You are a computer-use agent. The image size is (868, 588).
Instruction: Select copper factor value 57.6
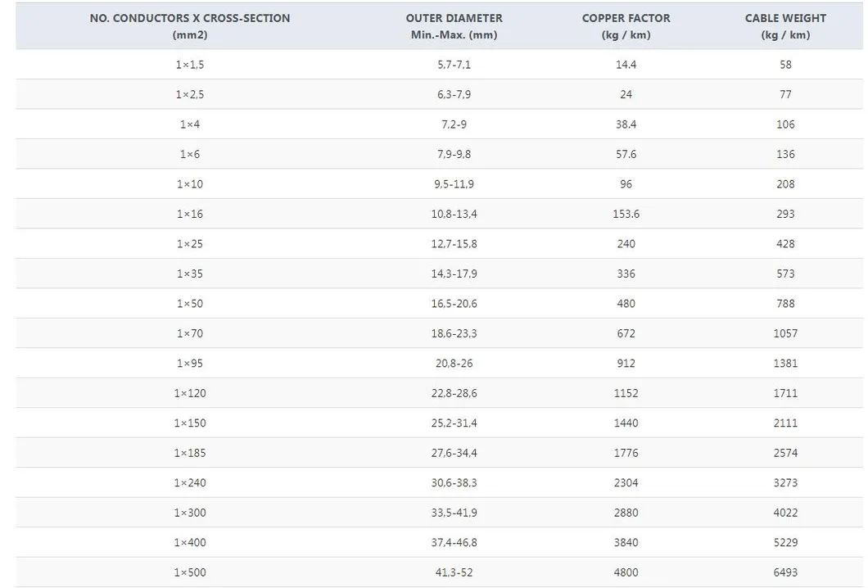tap(626, 155)
